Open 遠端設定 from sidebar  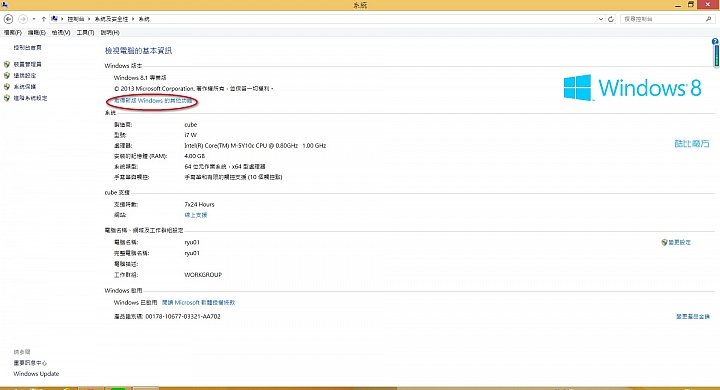point(25,75)
